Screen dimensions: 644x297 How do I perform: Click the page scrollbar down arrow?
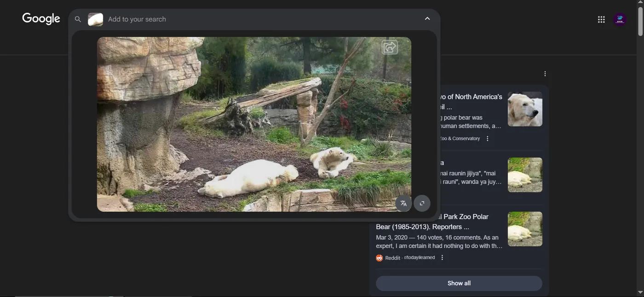[640, 293]
